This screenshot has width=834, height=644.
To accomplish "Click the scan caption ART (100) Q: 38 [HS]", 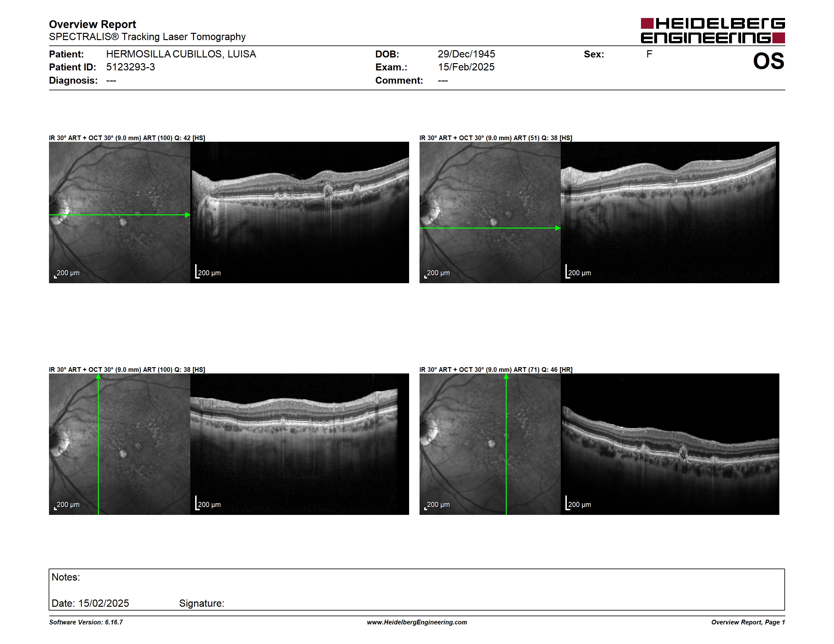I will point(127,369).
